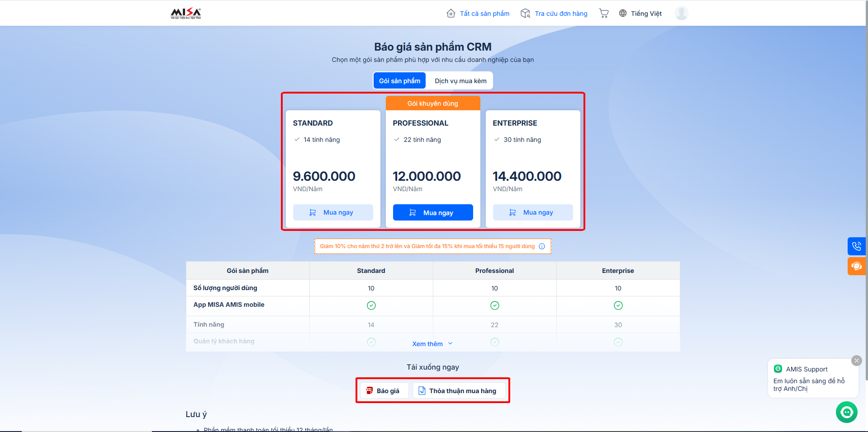Click the page vertical scrollbar
868x432 pixels.
pyautogui.click(x=865, y=181)
